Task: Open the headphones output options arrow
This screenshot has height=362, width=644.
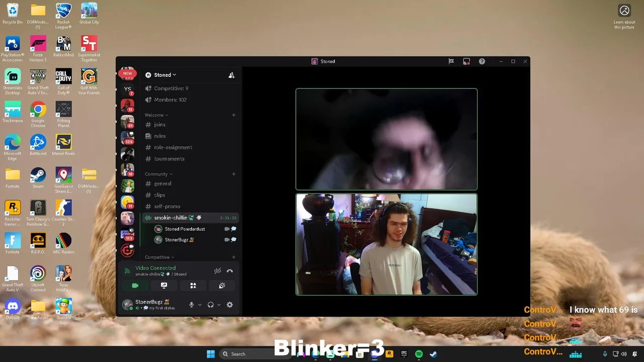Action: pyautogui.click(x=219, y=305)
